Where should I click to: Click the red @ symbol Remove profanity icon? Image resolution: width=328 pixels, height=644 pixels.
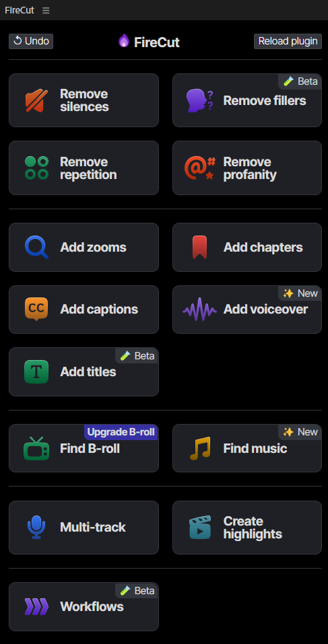click(200, 168)
